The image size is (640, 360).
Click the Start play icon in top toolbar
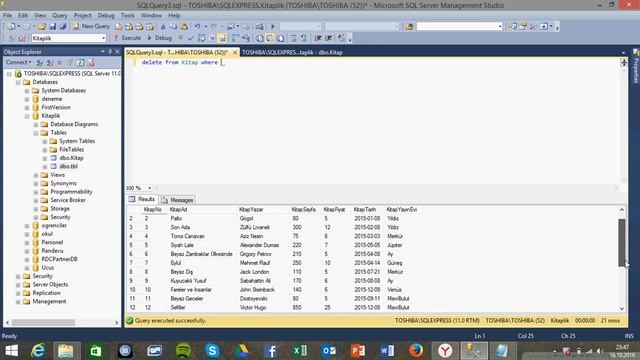point(273,27)
